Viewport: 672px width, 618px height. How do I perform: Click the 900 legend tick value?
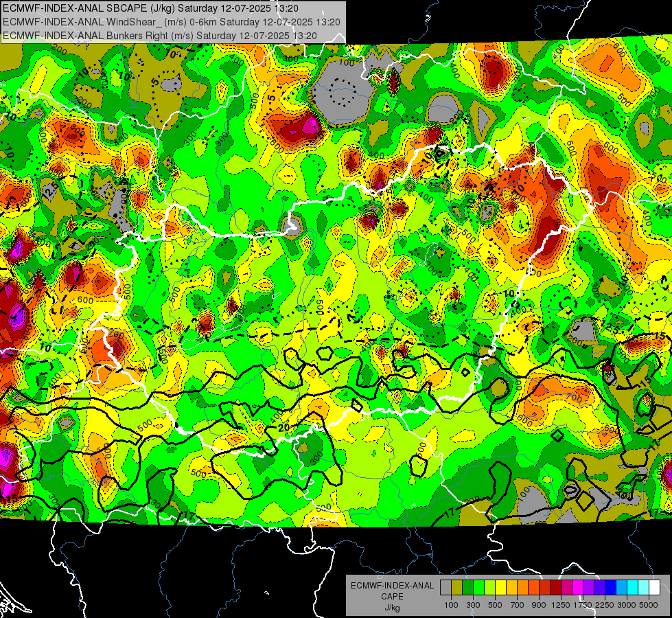(x=539, y=605)
